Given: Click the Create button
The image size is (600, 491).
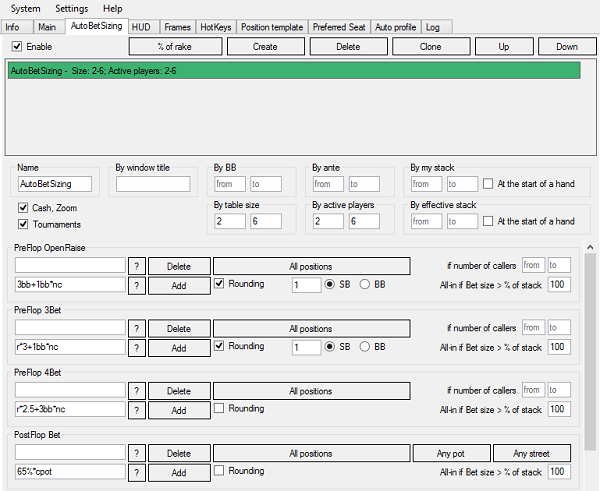Looking at the screenshot, I should (266, 47).
